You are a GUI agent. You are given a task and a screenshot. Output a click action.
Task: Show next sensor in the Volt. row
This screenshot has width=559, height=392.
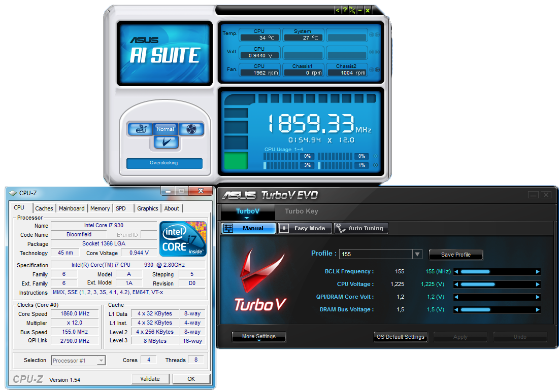coord(377,52)
